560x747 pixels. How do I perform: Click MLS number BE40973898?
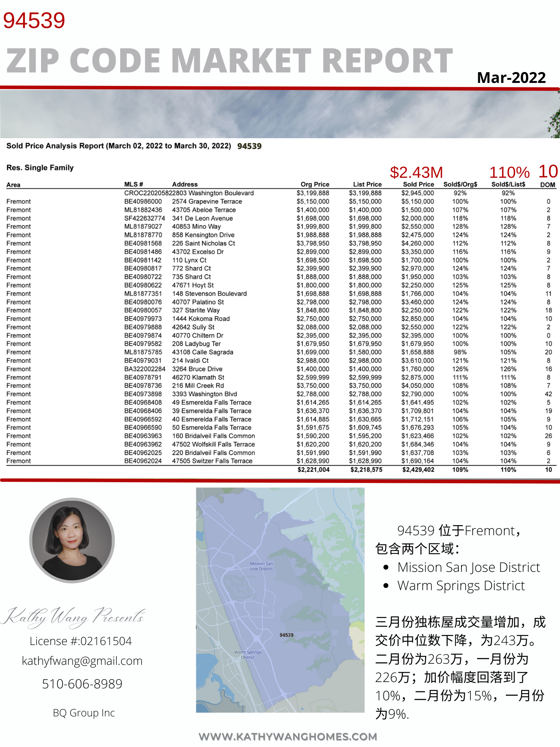point(143,394)
